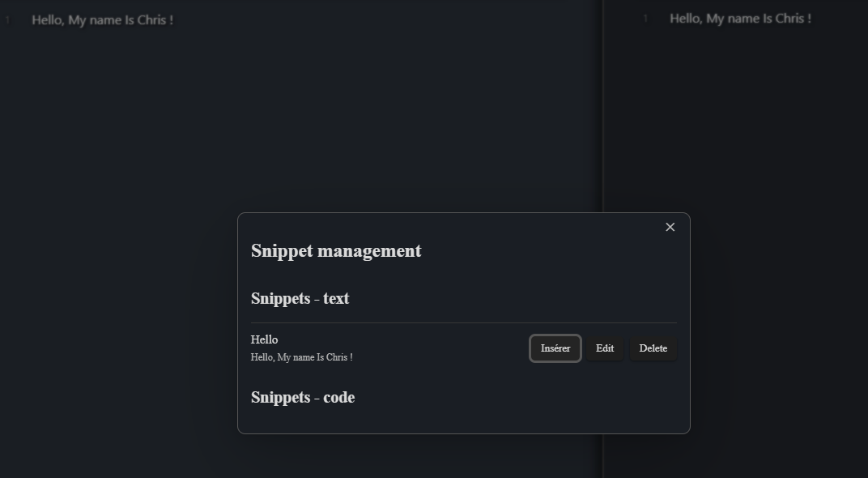Close the Snippet management dialog
868x478 pixels.
670,227
